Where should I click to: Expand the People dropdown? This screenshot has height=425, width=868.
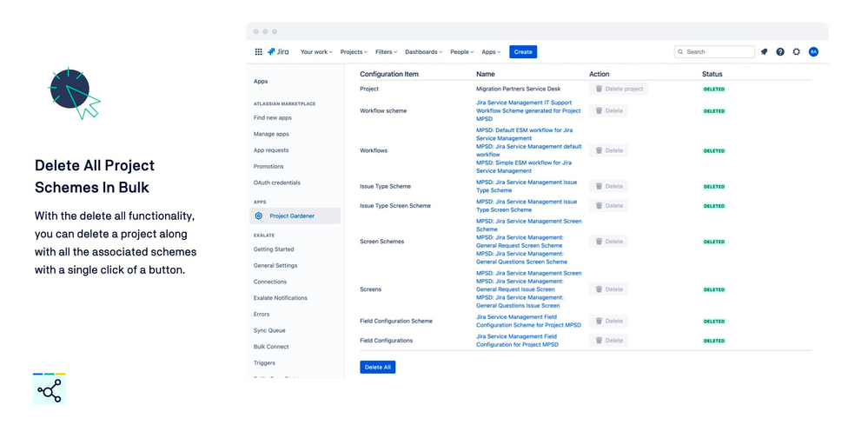461,52
